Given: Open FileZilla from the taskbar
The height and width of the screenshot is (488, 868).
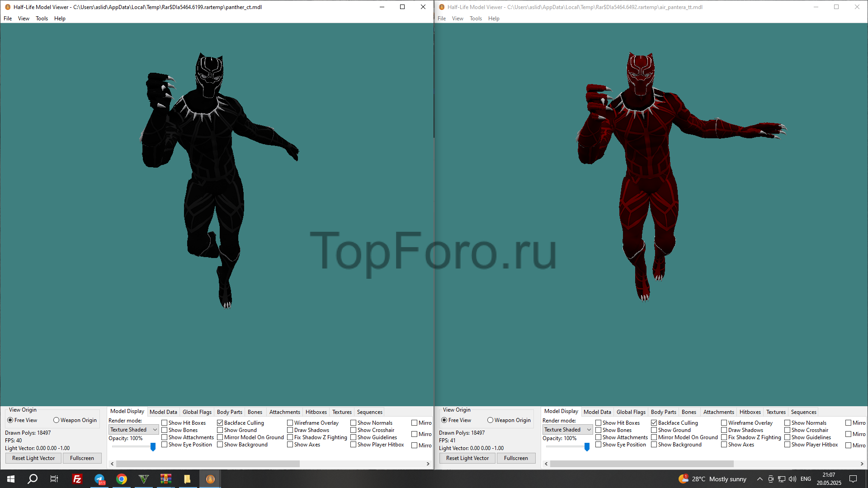Looking at the screenshot, I should (x=77, y=479).
